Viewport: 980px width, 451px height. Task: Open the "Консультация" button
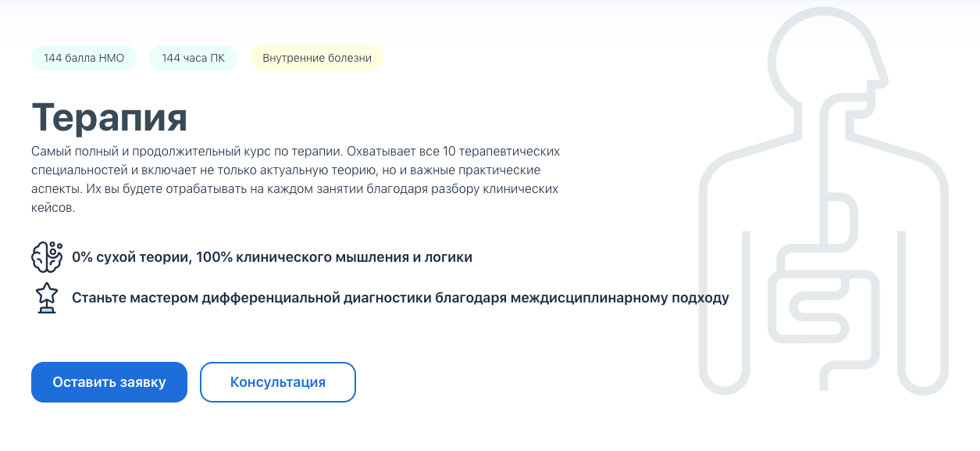click(x=278, y=382)
